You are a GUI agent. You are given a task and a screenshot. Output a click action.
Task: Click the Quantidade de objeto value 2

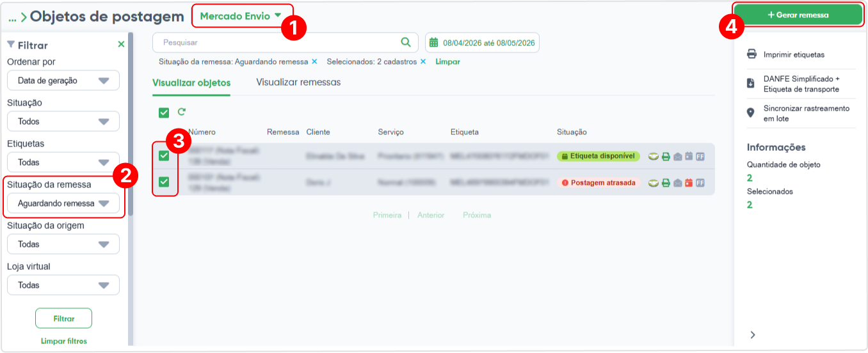coord(750,178)
